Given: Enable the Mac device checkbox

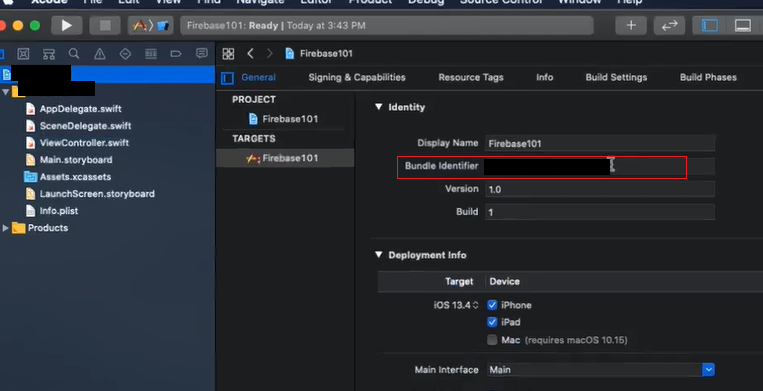Looking at the screenshot, I should point(492,339).
